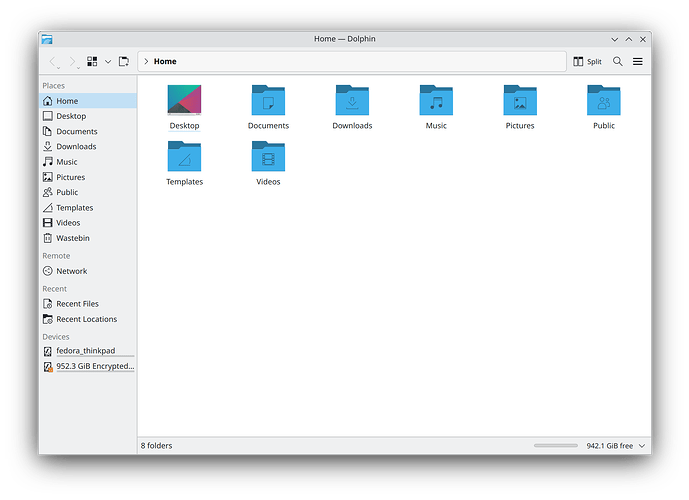Expand the view mode dropdown arrow

point(108,61)
